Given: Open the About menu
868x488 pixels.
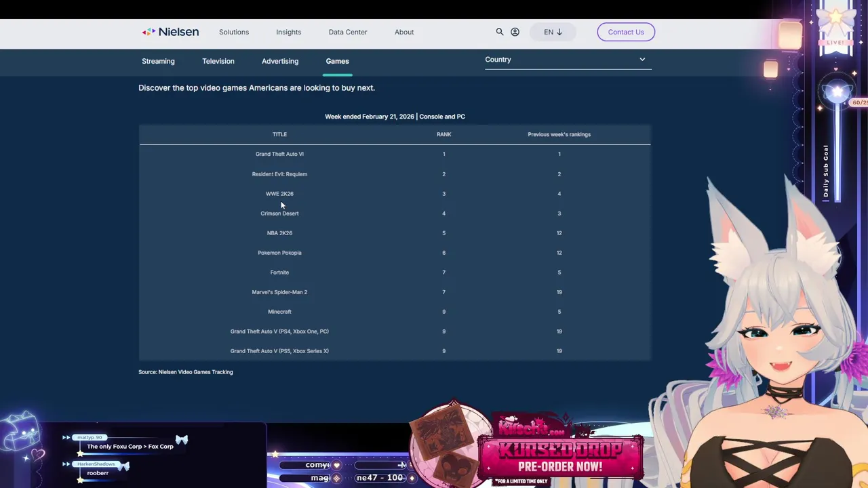Looking at the screenshot, I should pos(404,32).
